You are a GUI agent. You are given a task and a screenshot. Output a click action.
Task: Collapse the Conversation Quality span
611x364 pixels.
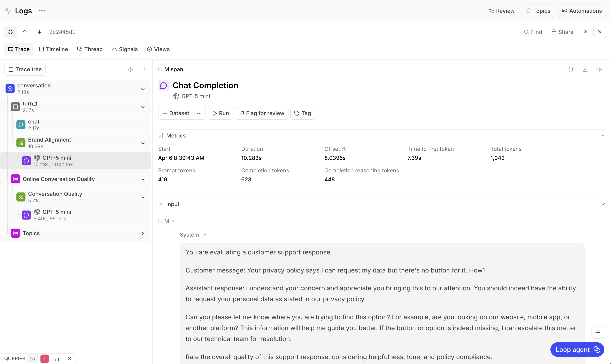pyautogui.click(x=143, y=197)
